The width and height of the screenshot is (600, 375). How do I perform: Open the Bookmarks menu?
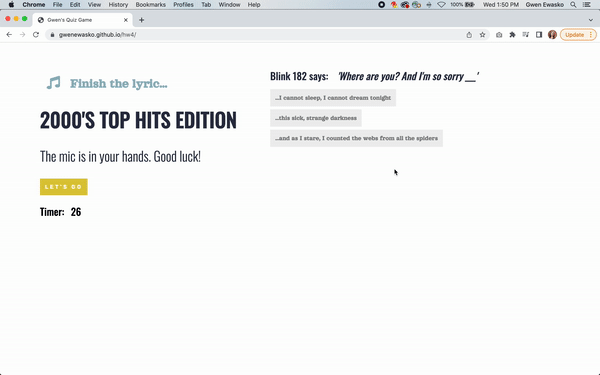(151, 5)
